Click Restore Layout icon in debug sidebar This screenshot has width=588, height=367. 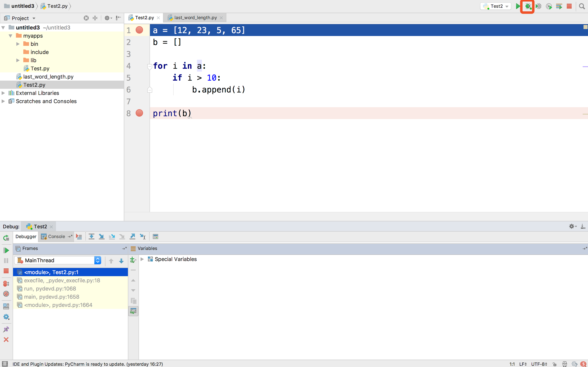click(x=6, y=307)
